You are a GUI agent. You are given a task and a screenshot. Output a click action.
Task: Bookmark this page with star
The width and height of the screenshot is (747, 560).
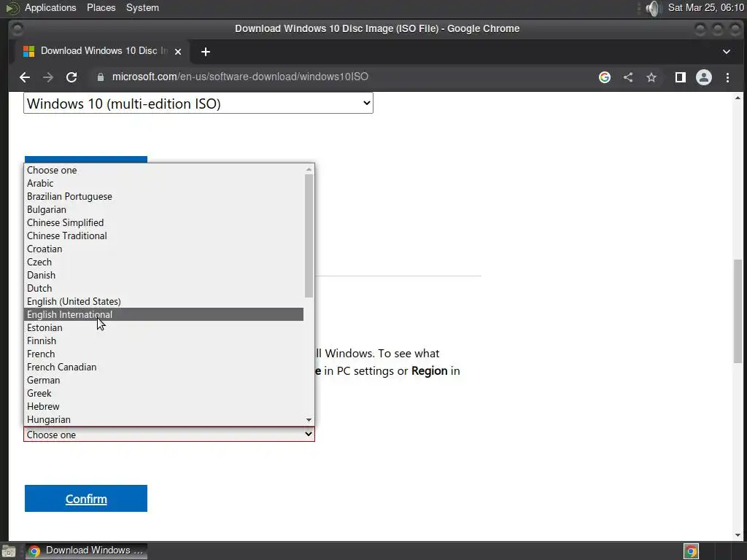pos(651,77)
